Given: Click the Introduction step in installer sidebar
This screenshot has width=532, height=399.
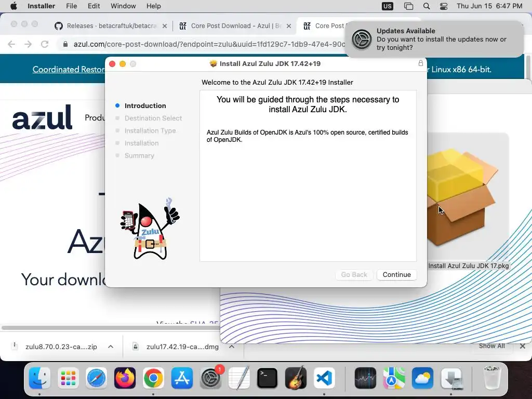Looking at the screenshot, I should pyautogui.click(x=145, y=105).
